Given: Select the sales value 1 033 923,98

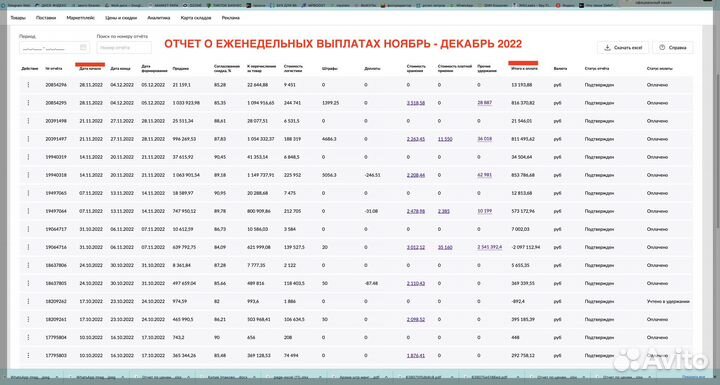Looking at the screenshot, I should pos(186,103).
